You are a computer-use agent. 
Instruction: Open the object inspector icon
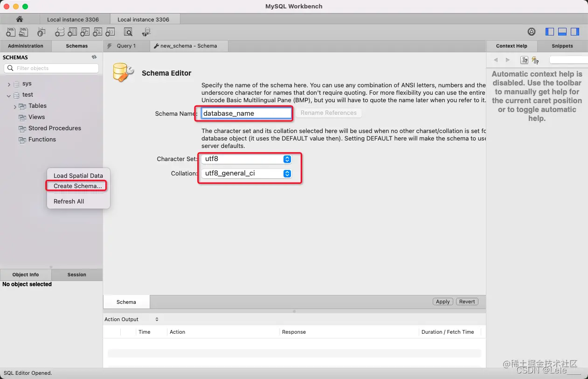coord(42,32)
